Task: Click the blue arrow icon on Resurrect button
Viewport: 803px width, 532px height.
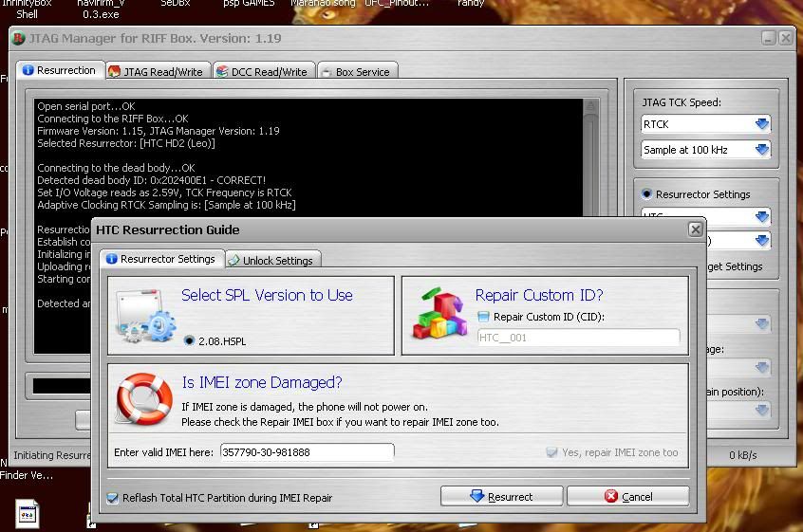Action: point(476,496)
